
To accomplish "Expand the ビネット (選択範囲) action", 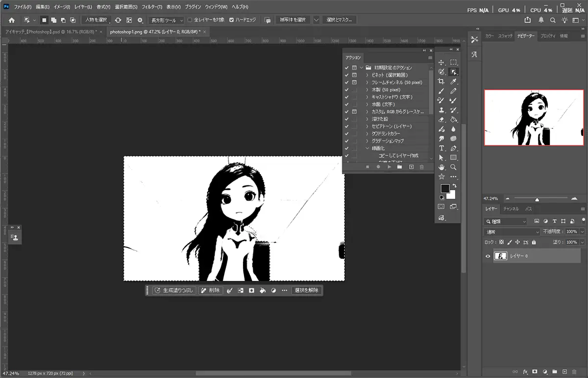I will pyautogui.click(x=367, y=75).
